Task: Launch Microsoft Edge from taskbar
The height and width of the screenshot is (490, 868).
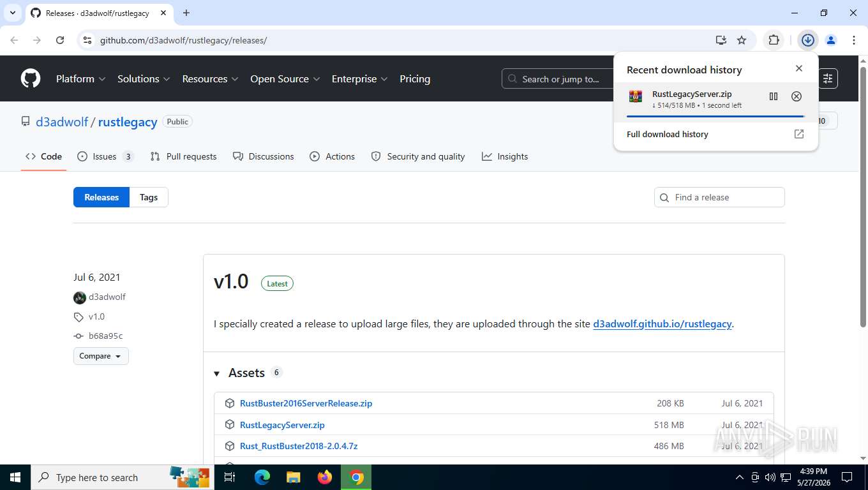Action: (x=262, y=477)
